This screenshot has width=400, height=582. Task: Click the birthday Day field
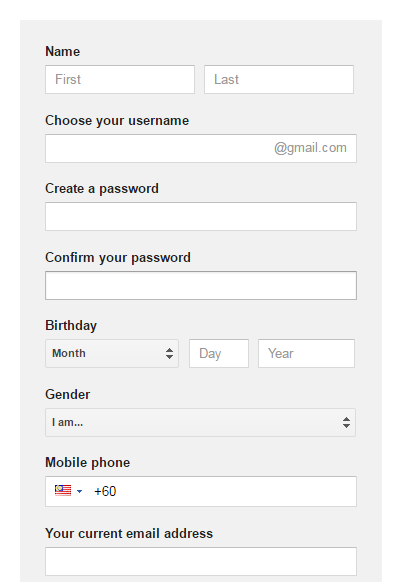pos(219,353)
